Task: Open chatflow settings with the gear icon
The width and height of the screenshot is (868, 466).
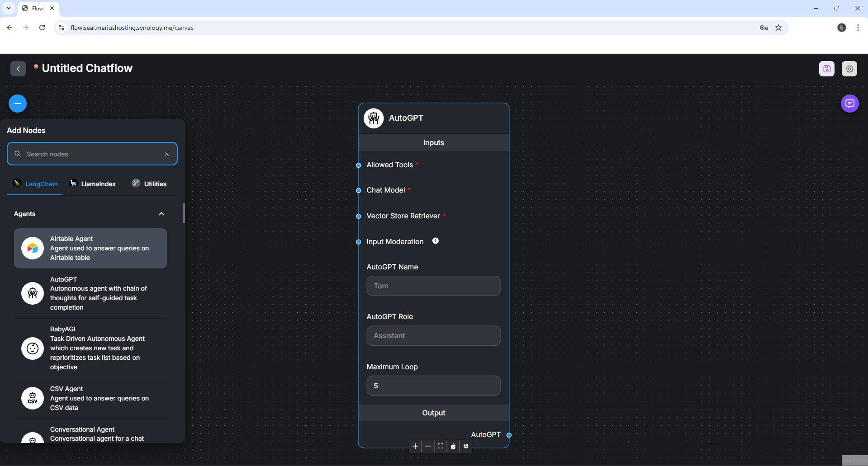Action: (849, 69)
